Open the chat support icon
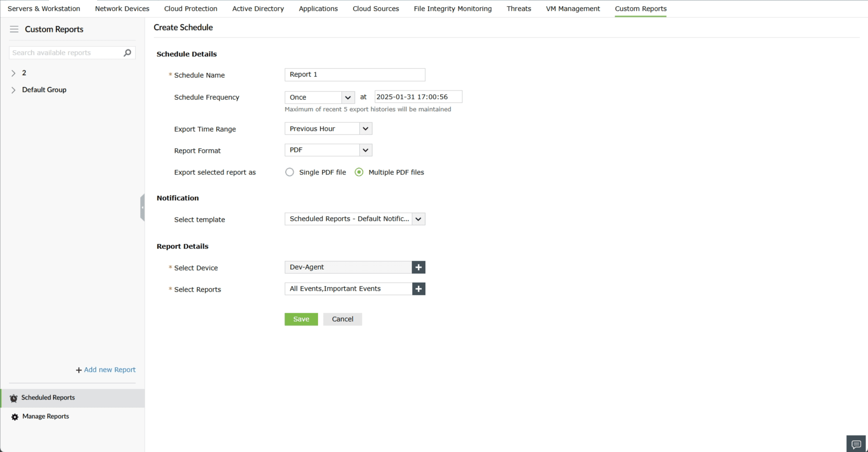 coord(856,444)
